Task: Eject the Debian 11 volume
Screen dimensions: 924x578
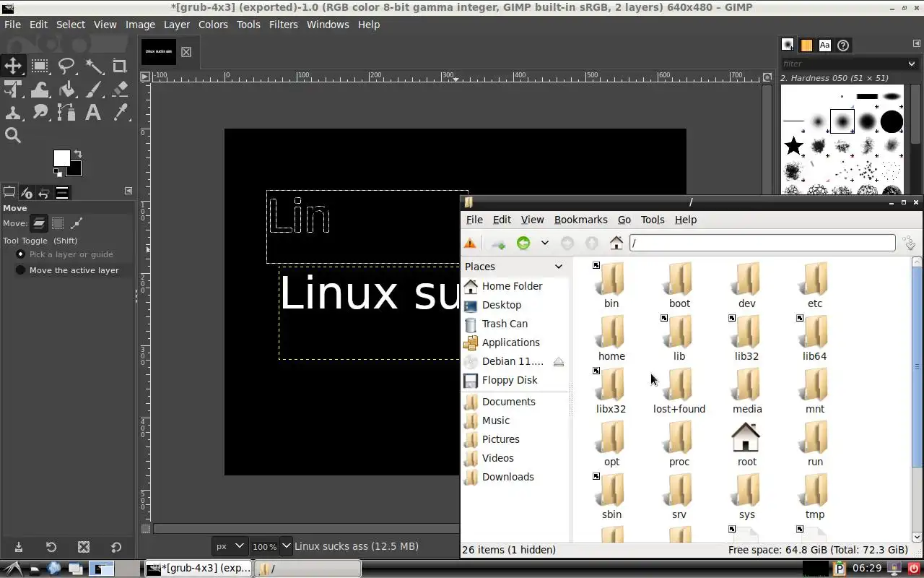Action: (x=558, y=362)
